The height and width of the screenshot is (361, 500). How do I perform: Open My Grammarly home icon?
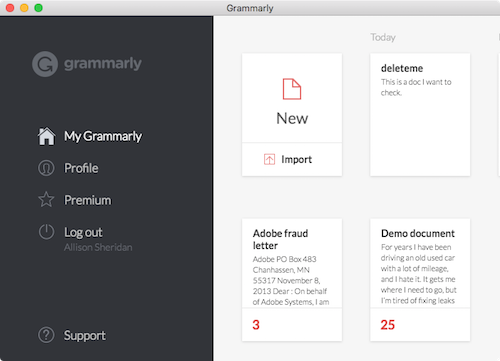[46, 136]
